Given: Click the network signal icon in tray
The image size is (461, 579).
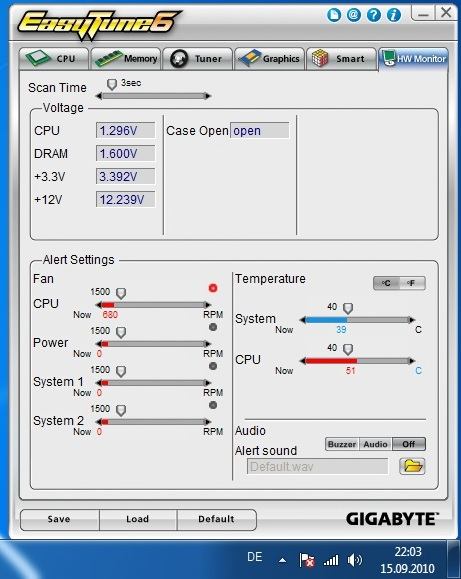Looking at the screenshot, I should click(x=331, y=561).
